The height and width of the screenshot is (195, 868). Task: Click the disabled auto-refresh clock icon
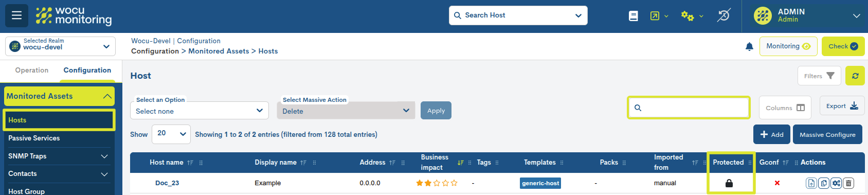coord(724,15)
